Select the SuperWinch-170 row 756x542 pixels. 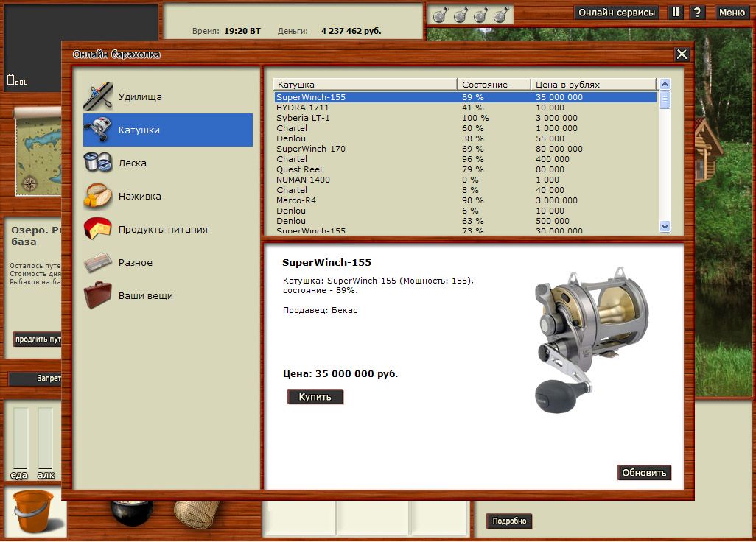tap(465, 149)
